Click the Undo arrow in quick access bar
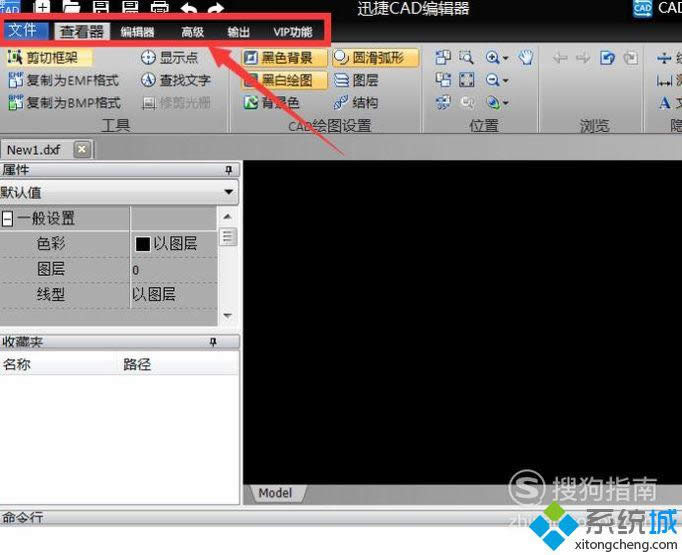This screenshot has height=555, width=682. (188, 7)
